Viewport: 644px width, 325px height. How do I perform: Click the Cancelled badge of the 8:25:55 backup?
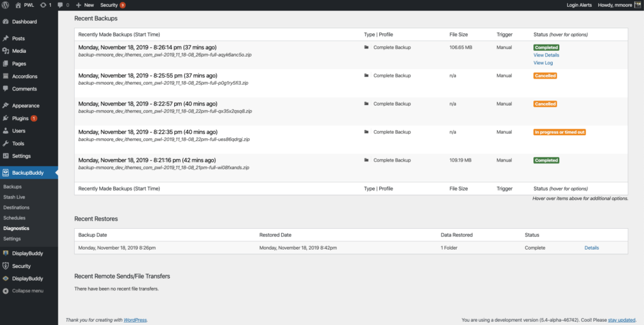(x=545, y=75)
